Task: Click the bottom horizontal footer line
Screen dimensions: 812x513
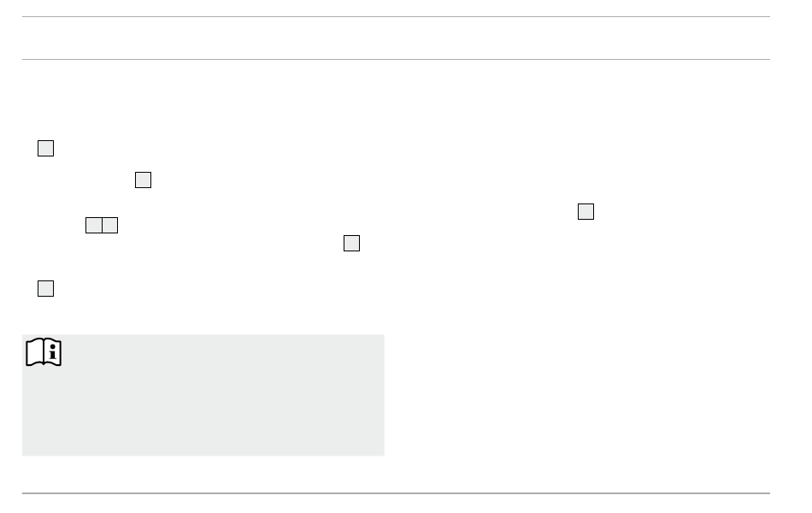Action: click(396, 493)
